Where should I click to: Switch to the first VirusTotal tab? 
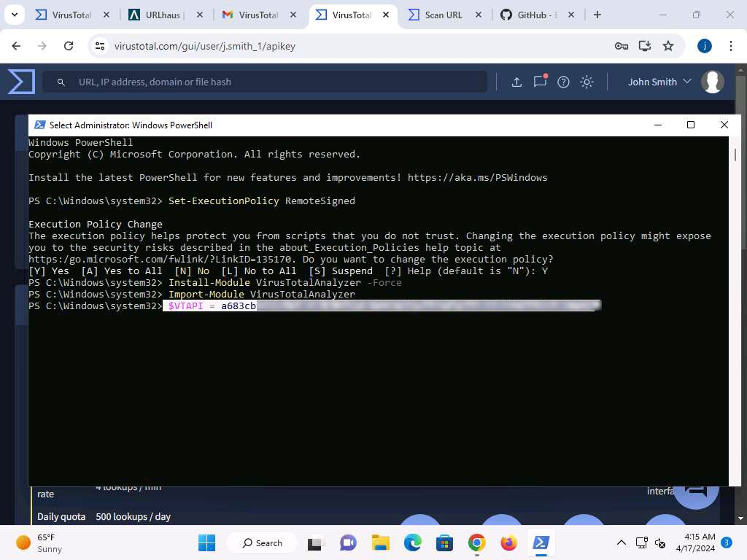pos(72,15)
